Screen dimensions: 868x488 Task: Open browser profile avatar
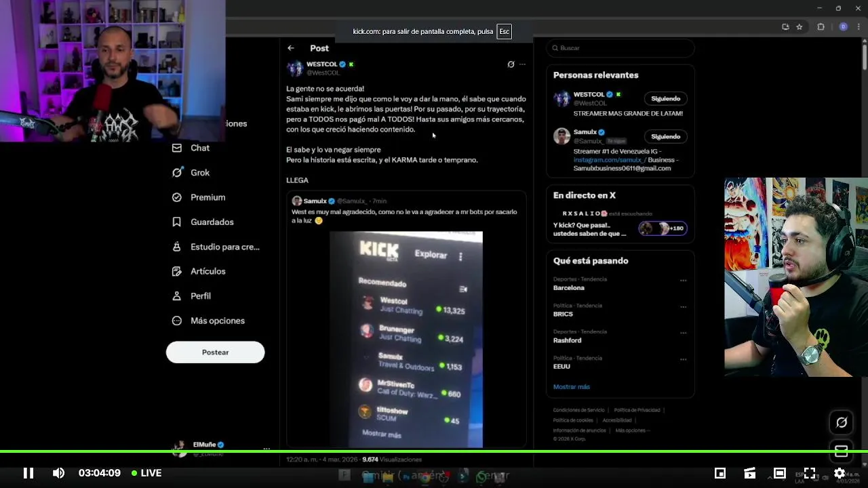pyautogui.click(x=843, y=27)
